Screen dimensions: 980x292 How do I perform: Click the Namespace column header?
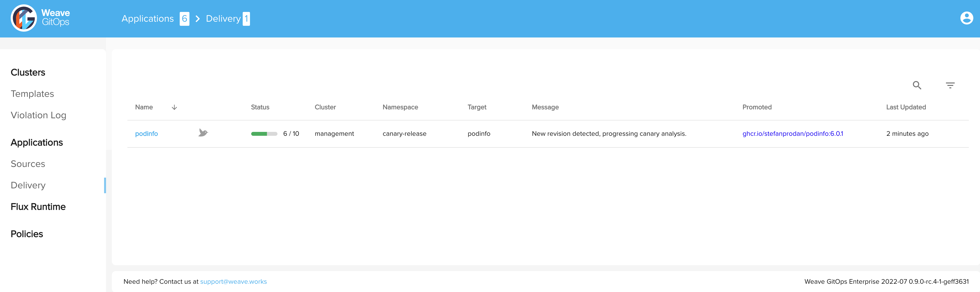[400, 107]
